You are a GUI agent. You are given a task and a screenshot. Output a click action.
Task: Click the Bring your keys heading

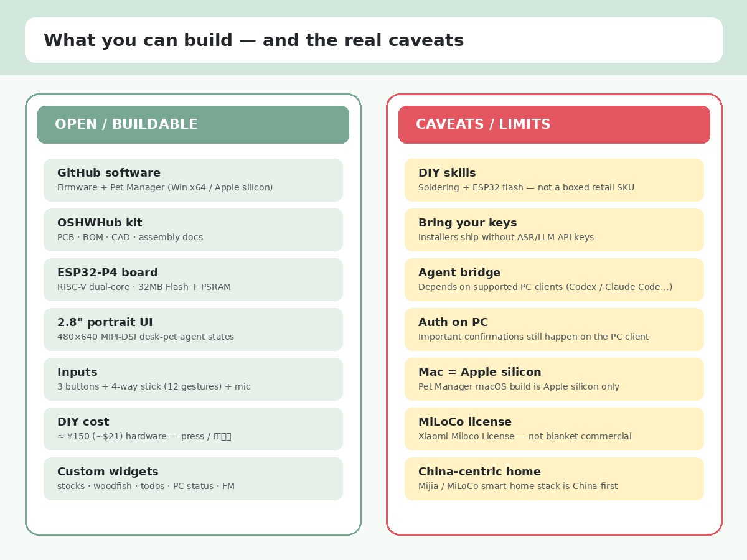[467, 223]
